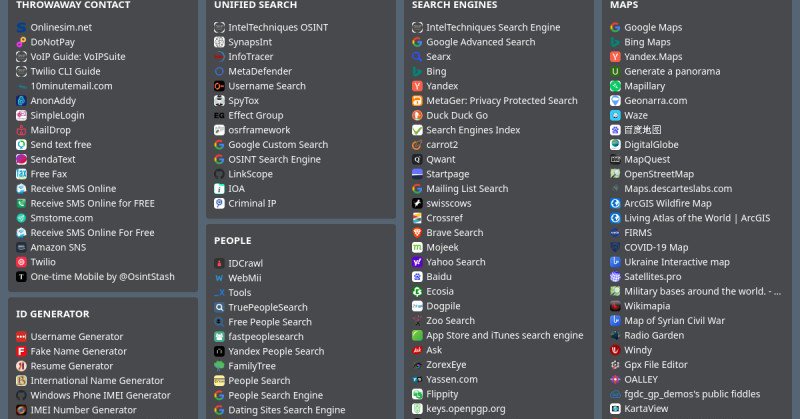Click the Effect Group EG icon
Viewport: 800px width, 419px height.
pos(219,116)
